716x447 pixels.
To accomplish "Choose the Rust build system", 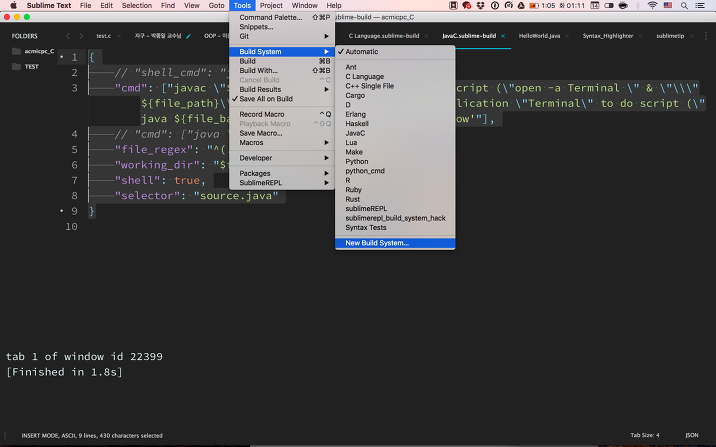I will click(x=395, y=199).
